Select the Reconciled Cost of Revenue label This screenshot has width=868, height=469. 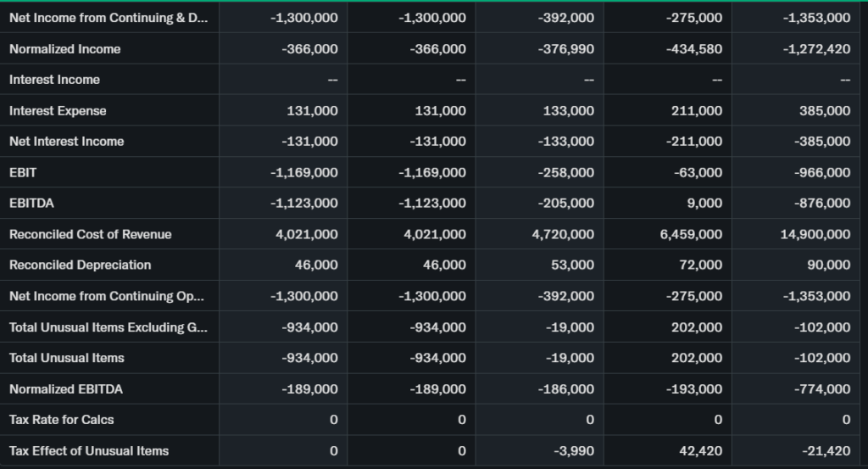click(90, 234)
